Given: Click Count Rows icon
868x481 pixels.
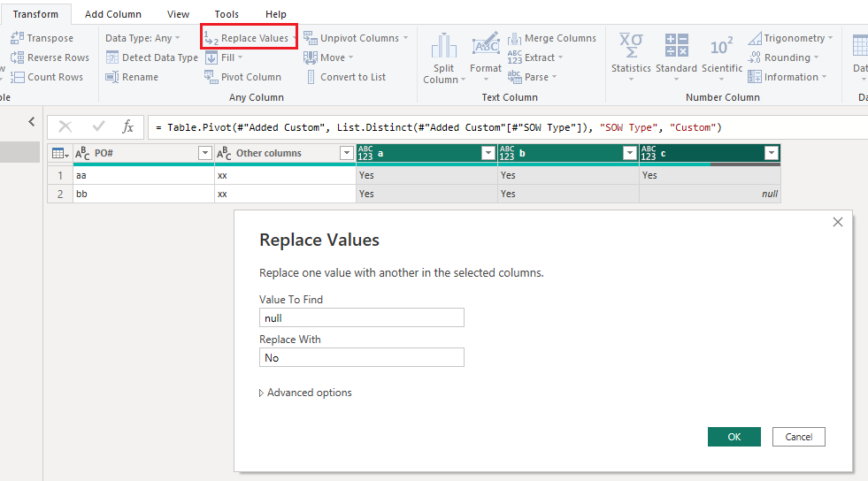Looking at the screenshot, I should pyautogui.click(x=17, y=77).
